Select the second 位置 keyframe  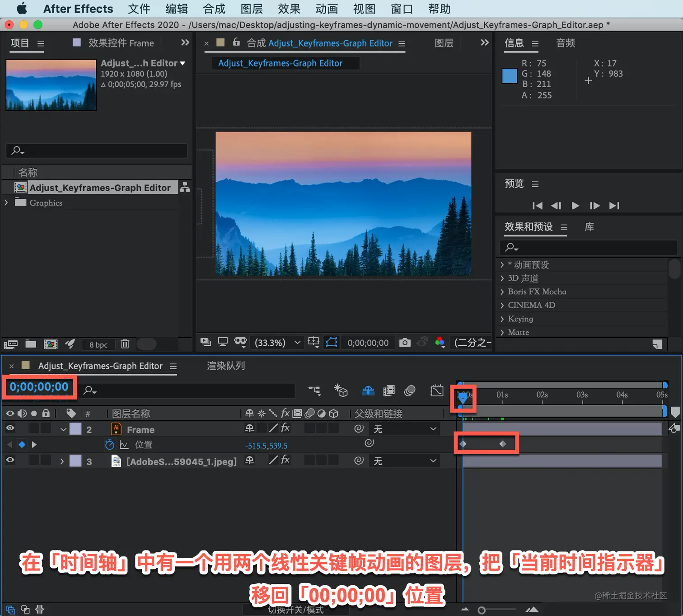tap(503, 444)
